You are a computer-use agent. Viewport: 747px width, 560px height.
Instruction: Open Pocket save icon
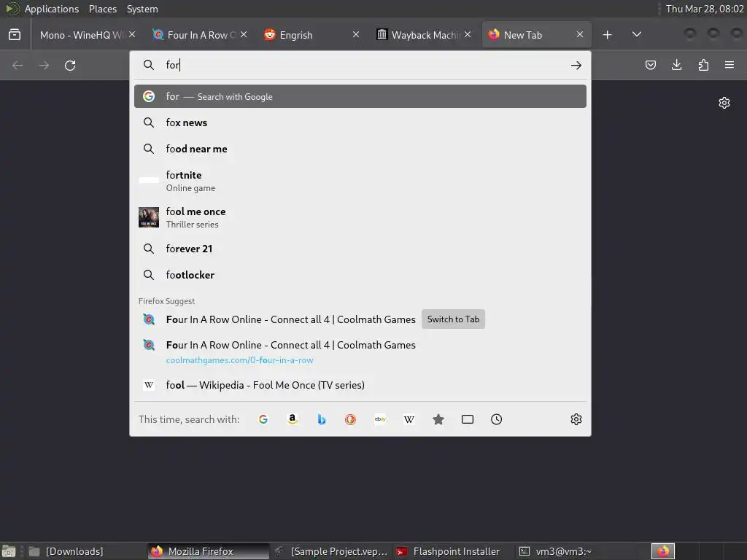point(650,65)
